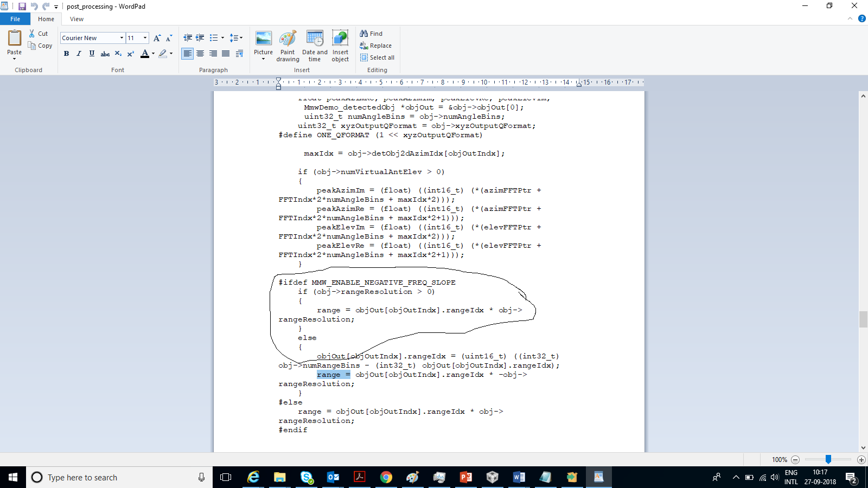Click Find in Editing group
This screenshot has width=868, height=488.
pyautogui.click(x=371, y=34)
